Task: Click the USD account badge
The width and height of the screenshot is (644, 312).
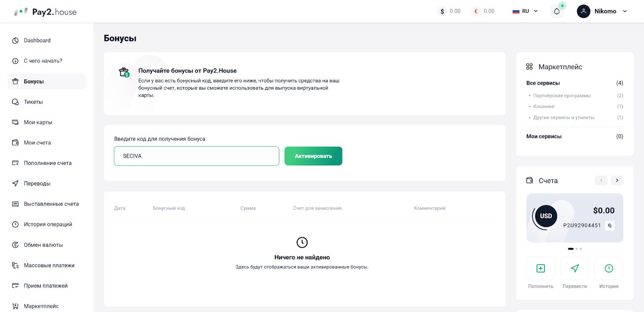Action: click(546, 216)
